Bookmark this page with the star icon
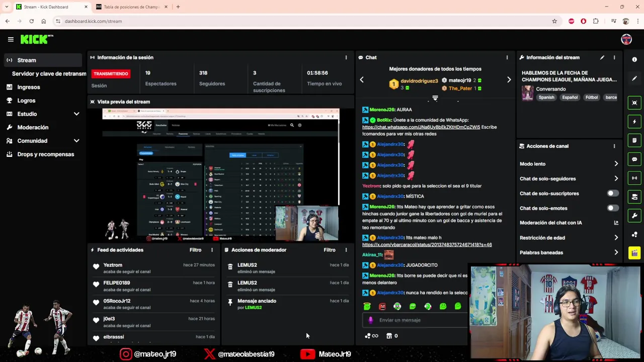 (x=554, y=21)
